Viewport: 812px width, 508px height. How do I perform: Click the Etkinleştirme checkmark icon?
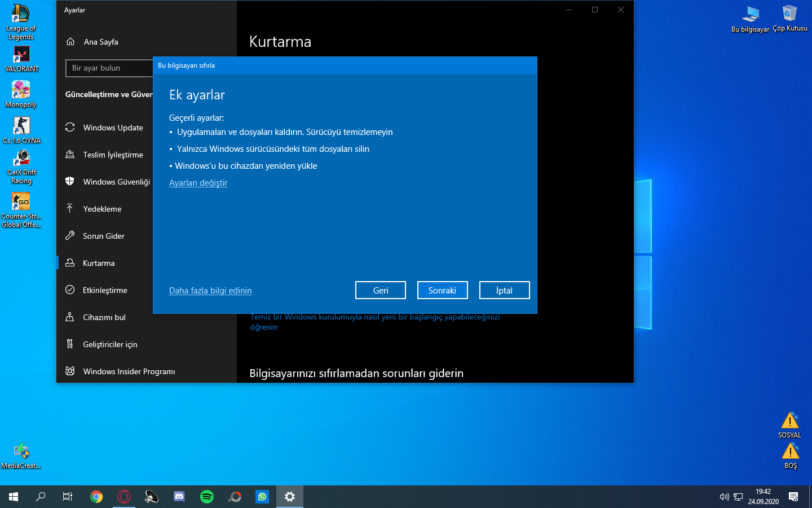[70, 290]
